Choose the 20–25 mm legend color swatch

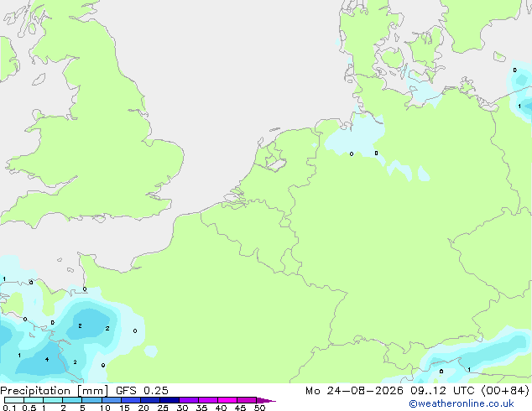[149, 400]
